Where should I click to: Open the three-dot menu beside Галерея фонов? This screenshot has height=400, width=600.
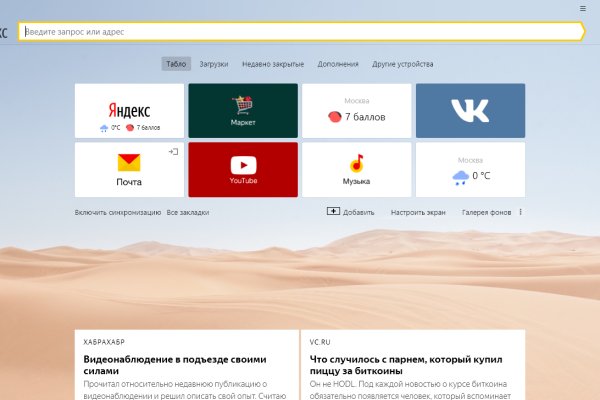point(521,212)
